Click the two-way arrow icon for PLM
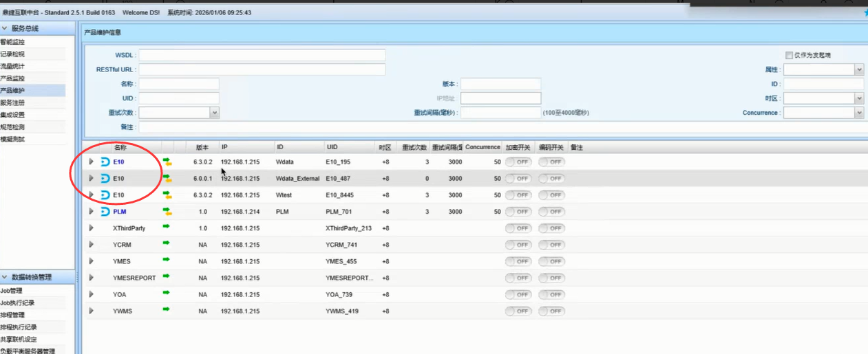The width and height of the screenshot is (868, 354). (x=167, y=212)
